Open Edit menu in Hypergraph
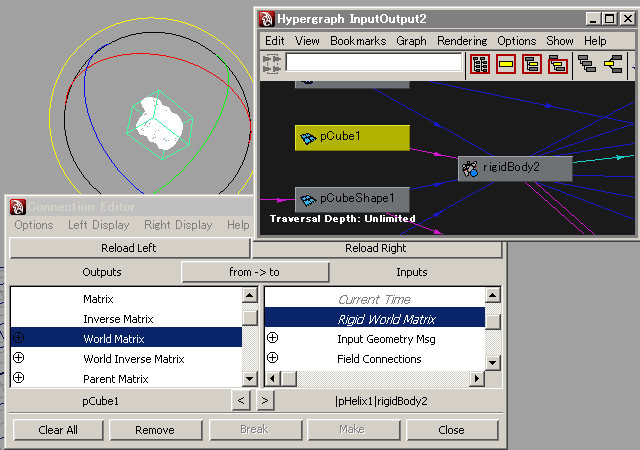640x450 pixels. pyautogui.click(x=275, y=41)
